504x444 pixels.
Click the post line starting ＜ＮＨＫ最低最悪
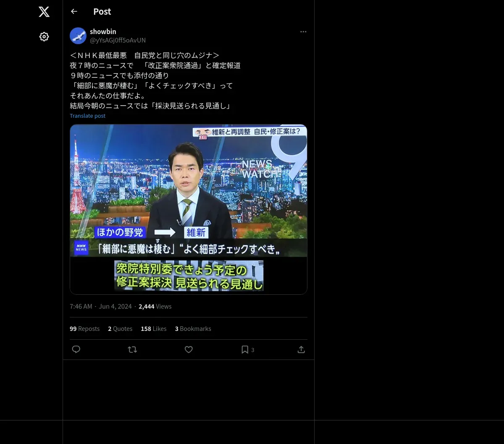(144, 55)
